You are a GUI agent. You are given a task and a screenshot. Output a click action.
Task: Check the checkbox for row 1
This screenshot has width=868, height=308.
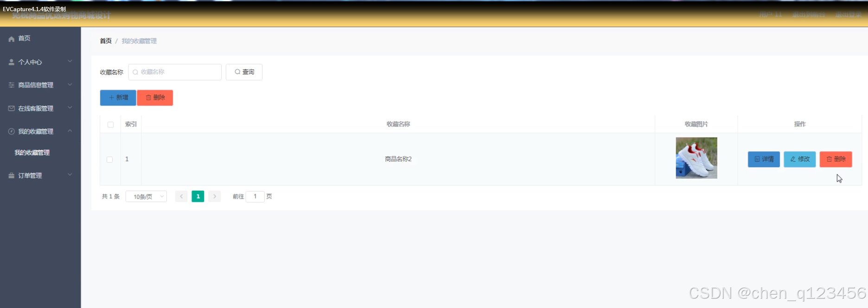click(110, 159)
